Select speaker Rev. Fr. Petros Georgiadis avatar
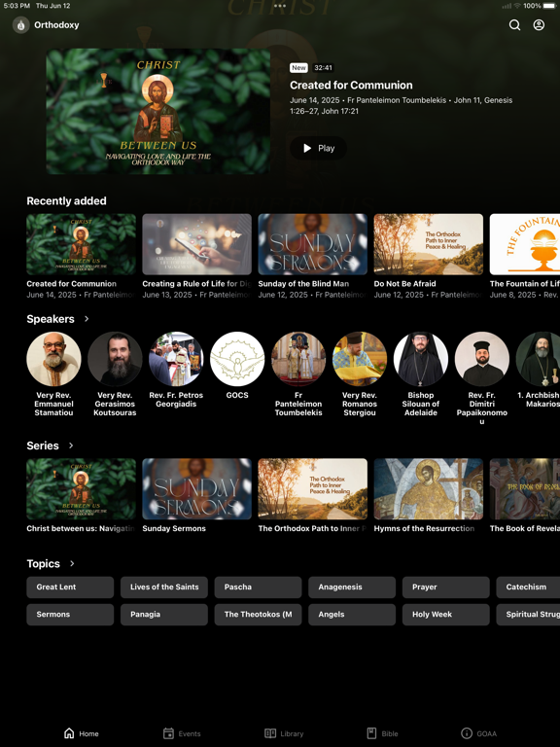Viewport: 560px width, 747px height. point(176,359)
